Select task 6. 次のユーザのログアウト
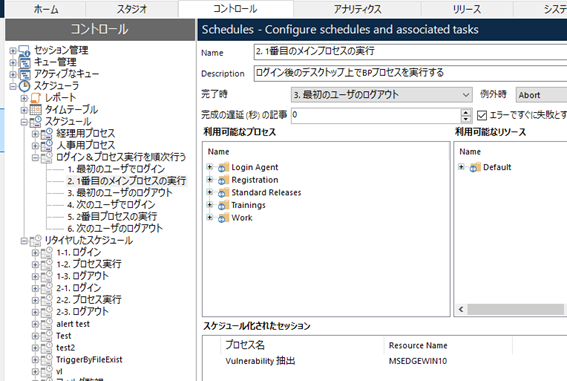The height and width of the screenshot is (381, 567). pos(115,229)
